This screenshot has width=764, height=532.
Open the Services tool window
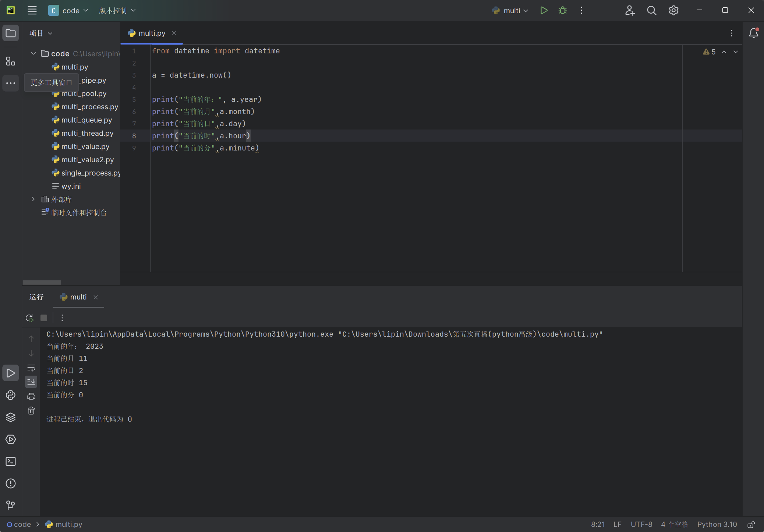point(11,439)
